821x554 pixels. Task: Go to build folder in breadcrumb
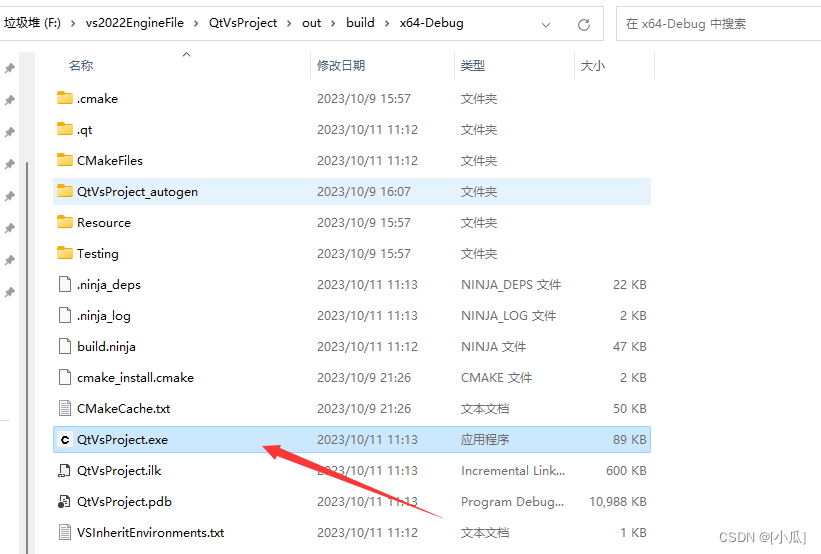(360, 23)
